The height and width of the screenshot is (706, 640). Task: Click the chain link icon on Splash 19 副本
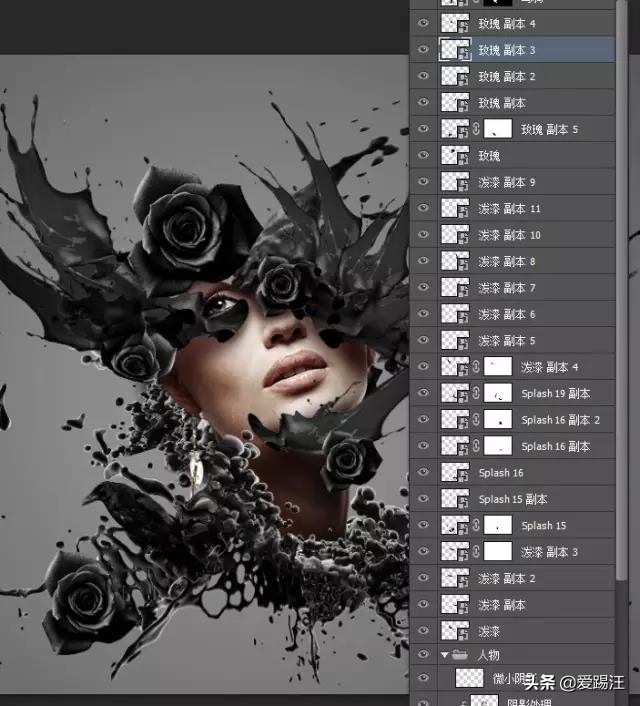pos(476,393)
